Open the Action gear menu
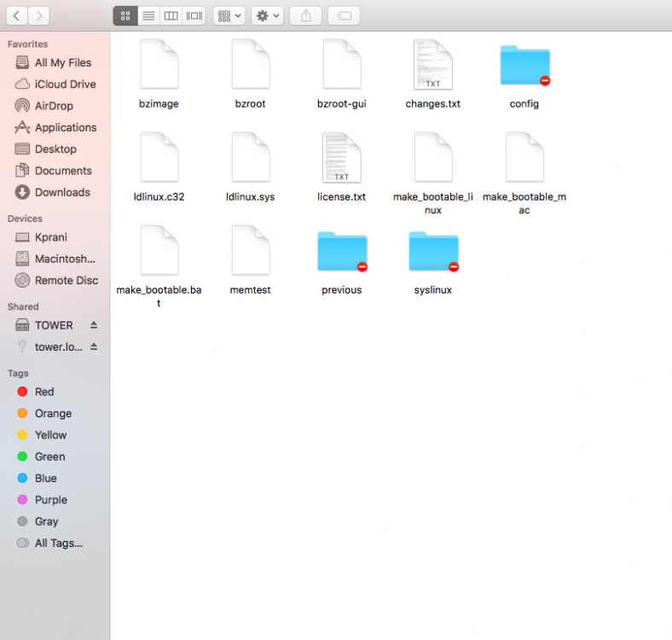Image resolution: width=672 pixels, height=640 pixels. pyautogui.click(x=268, y=16)
